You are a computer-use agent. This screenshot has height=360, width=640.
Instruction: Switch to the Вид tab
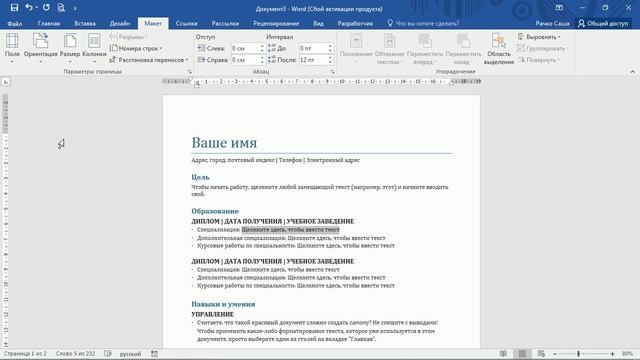[318, 24]
